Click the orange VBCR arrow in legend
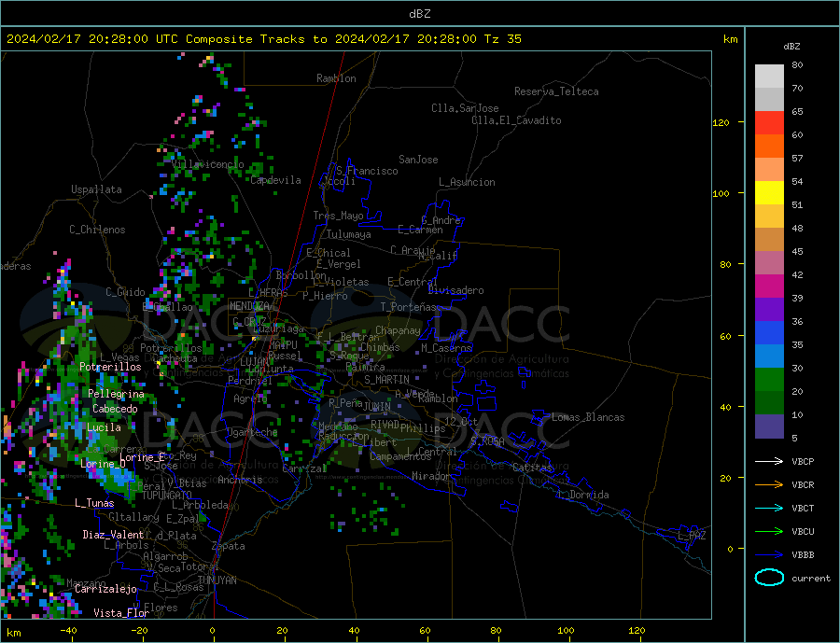The image size is (840, 643). [x=769, y=484]
